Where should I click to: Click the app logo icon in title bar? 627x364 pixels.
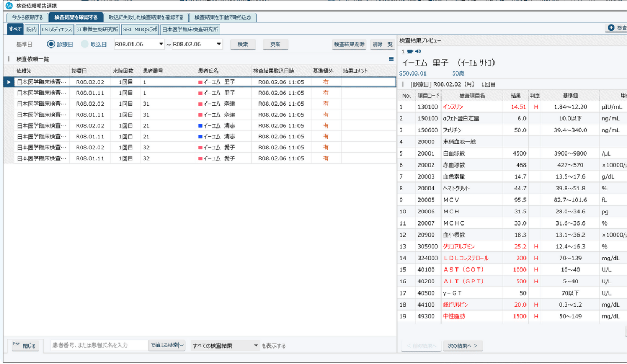(8, 6)
